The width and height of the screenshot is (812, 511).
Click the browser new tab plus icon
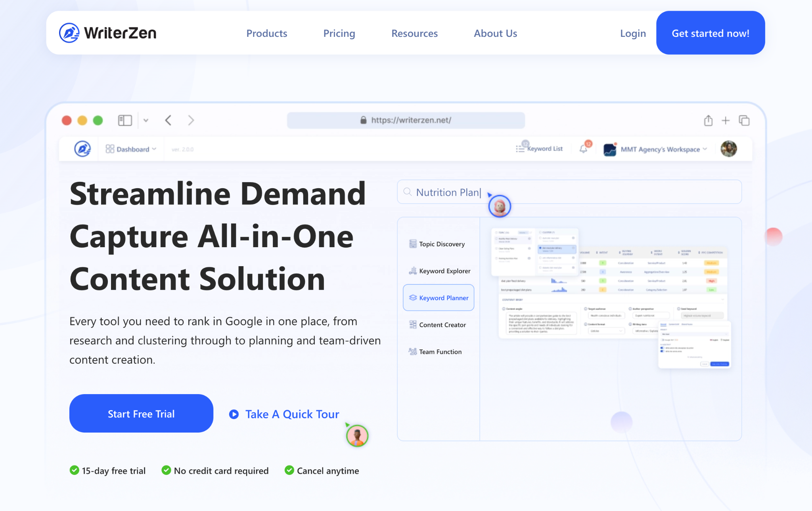click(726, 120)
